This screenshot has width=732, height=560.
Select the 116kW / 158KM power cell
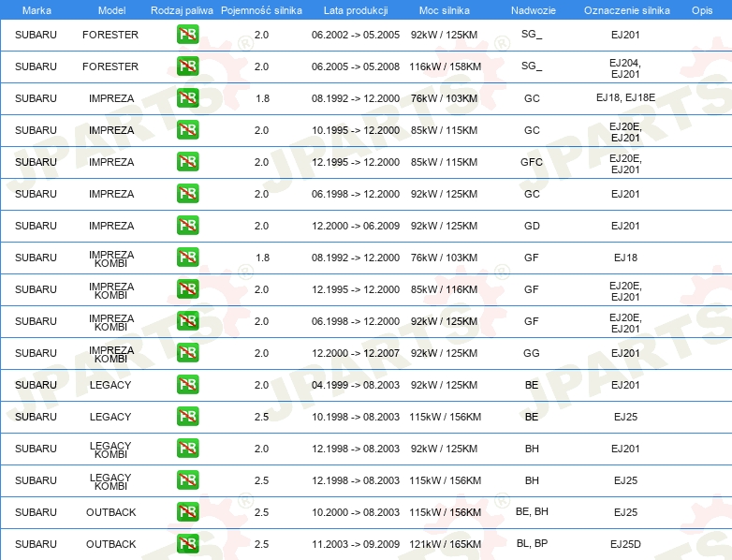click(445, 66)
